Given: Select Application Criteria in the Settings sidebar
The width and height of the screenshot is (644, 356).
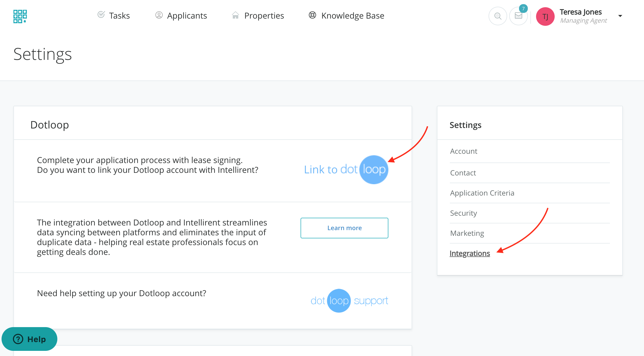Looking at the screenshot, I should coord(482,193).
